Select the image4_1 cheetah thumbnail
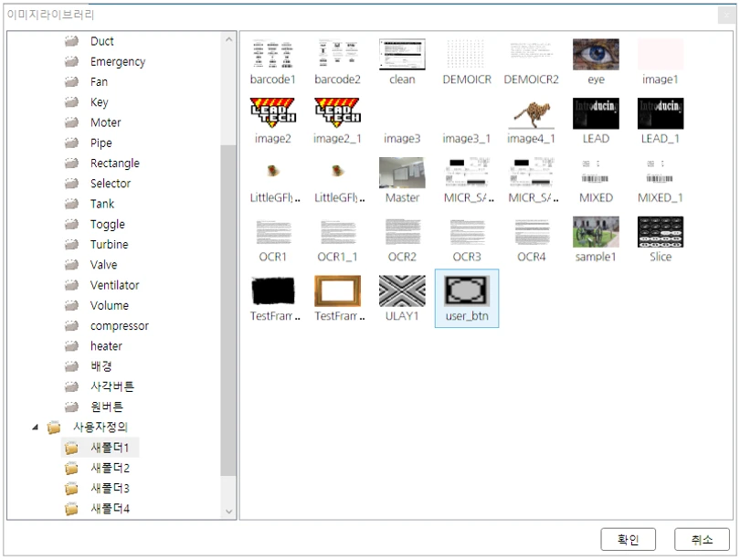 [x=532, y=113]
